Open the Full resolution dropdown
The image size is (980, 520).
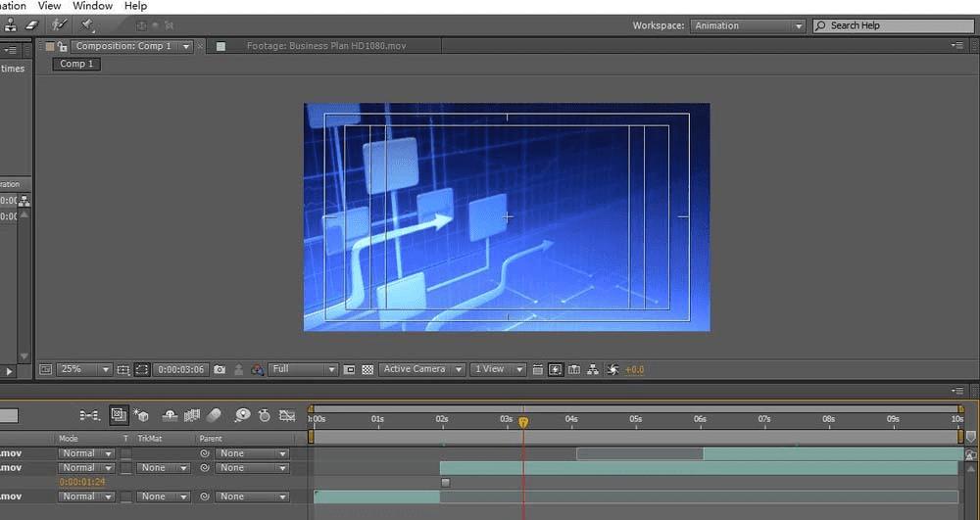[303, 370]
